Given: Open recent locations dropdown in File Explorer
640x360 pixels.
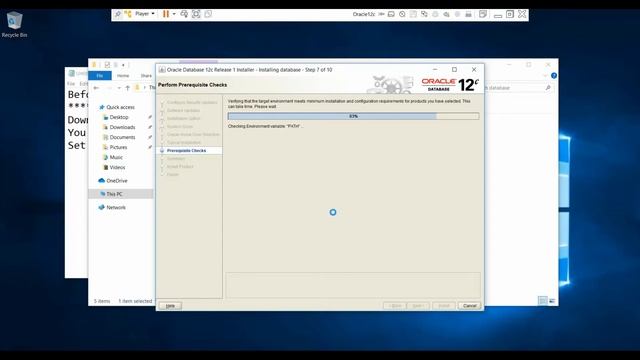Looking at the screenshot, I should pos(119,88).
